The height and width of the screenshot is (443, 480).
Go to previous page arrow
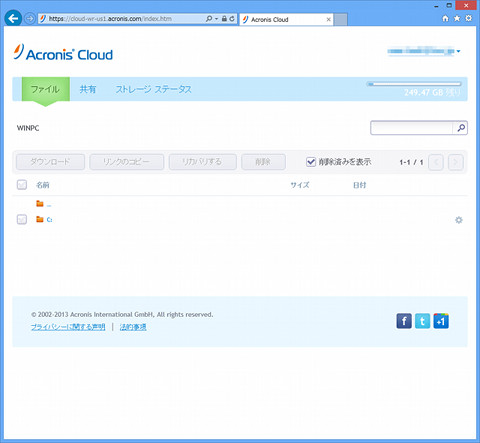click(436, 162)
